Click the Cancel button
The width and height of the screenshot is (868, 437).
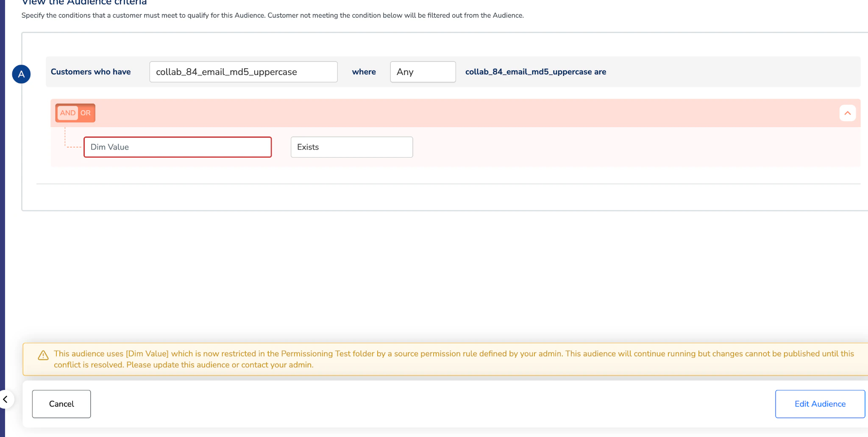pos(61,404)
